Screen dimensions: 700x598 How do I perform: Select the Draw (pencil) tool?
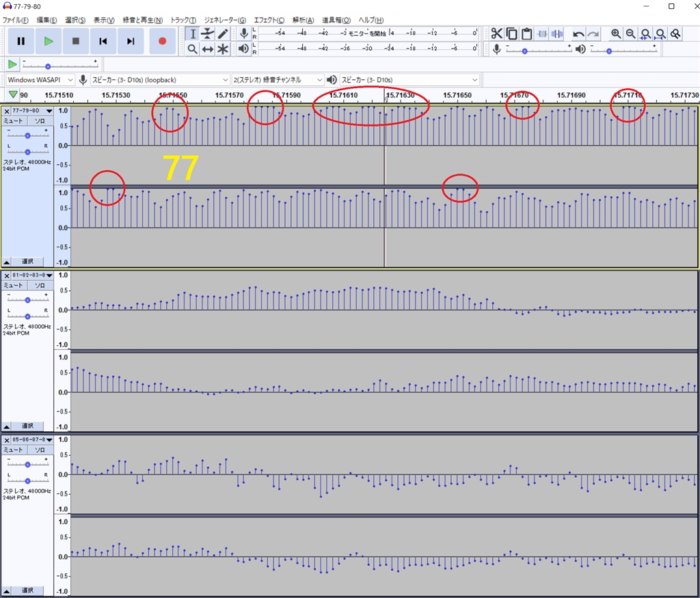click(x=223, y=33)
